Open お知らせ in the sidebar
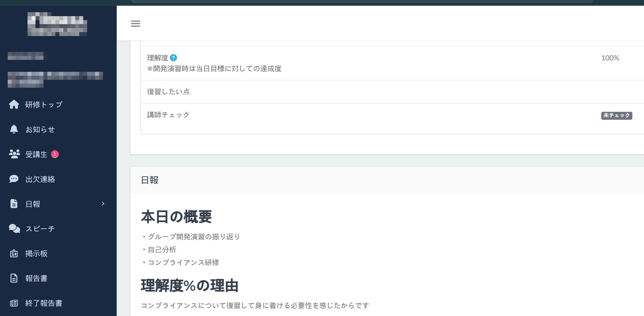Screen dimensions: 644x316 [x=40, y=129]
